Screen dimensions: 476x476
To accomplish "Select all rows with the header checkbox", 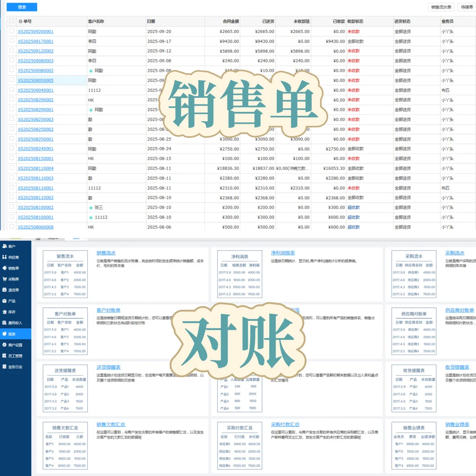I will pyautogui.click(x=11, y=21).
